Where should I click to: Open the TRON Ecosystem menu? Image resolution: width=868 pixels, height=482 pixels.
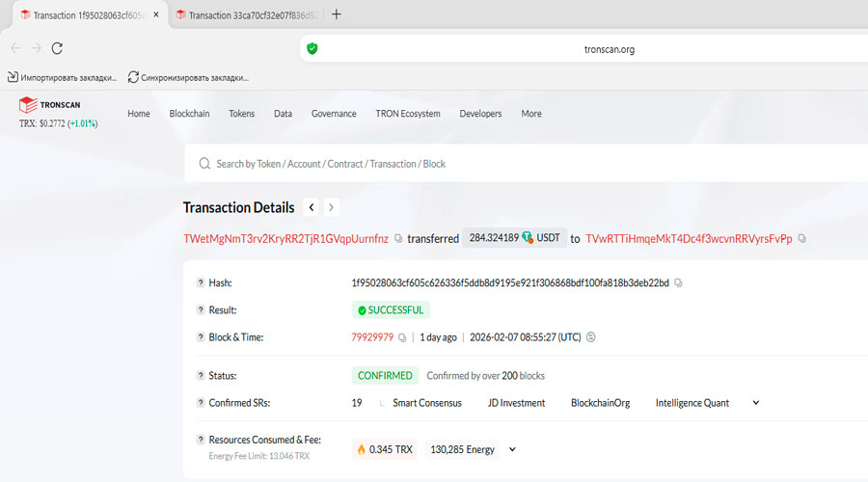pos(408,114)
